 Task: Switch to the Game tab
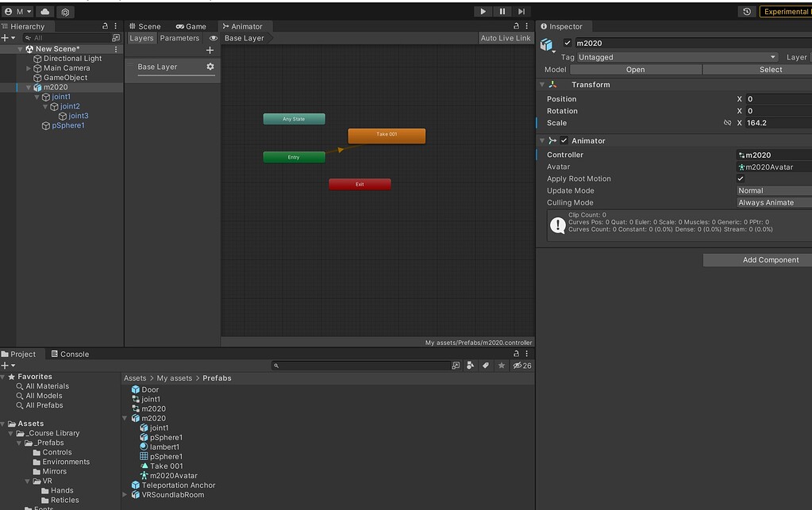(192, 25)
